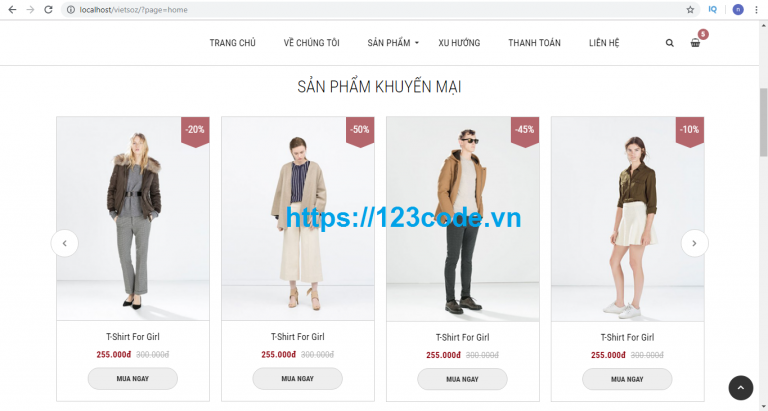The height and width of the screenshot is (411, 768).
Task: Go to TRANG CHỦ menu item
Action: (233, 43)
